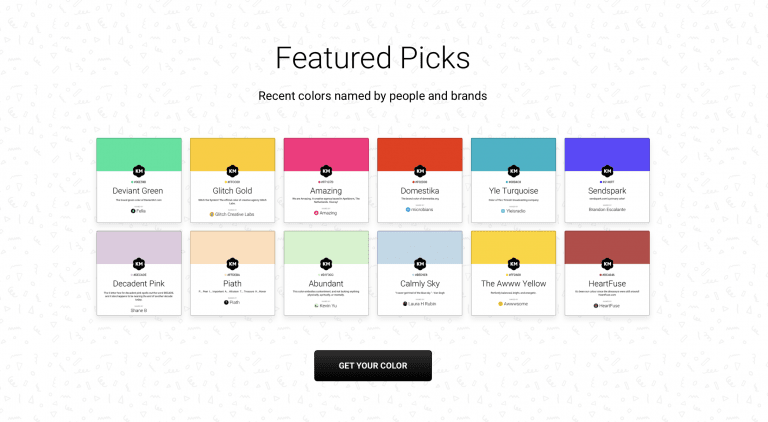
Task: Click the hexagon badge on Glitch Gold card
Action: pos(233,171)
